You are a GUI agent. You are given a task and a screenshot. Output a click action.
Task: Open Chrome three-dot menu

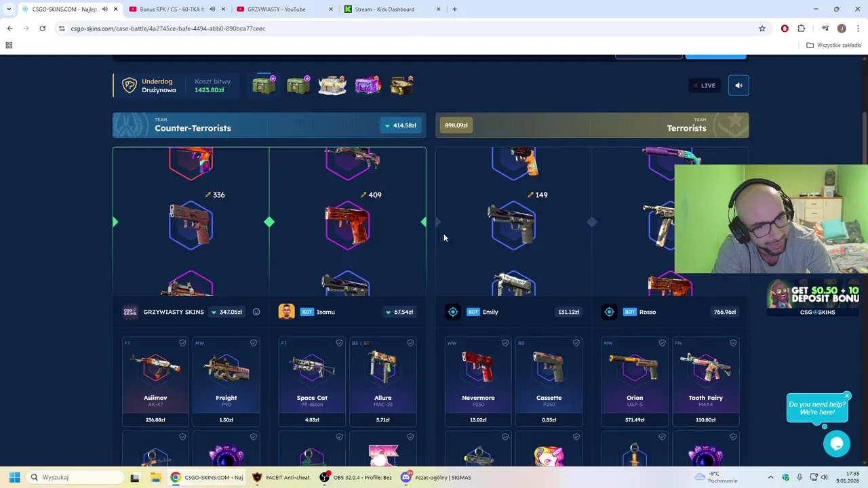(858, 28)
